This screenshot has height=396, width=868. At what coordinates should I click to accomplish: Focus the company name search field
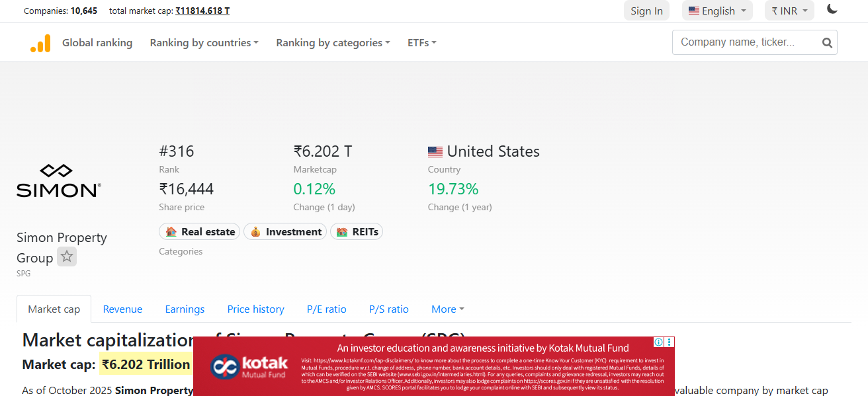coord(745,42)
